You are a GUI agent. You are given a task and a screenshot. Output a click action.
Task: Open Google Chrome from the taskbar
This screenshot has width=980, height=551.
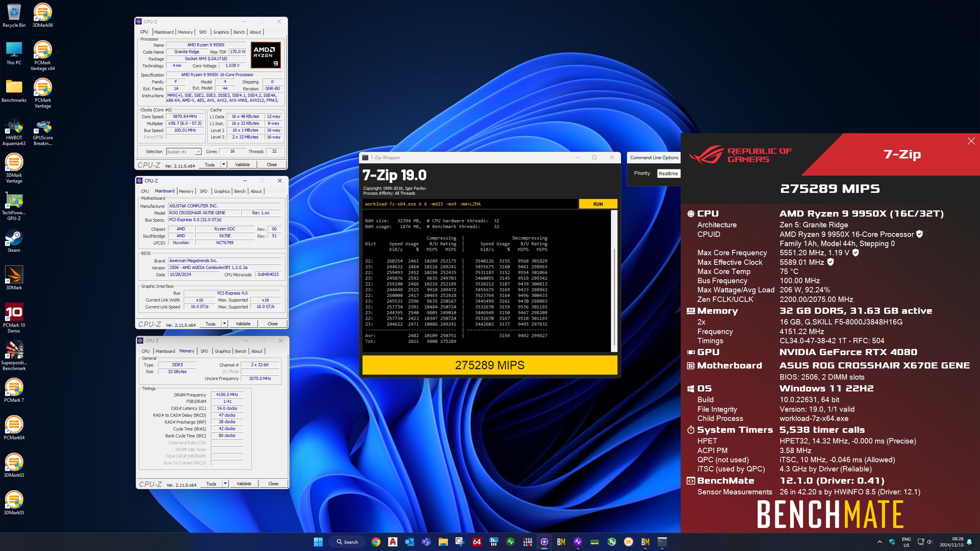(x=376, y=542)
